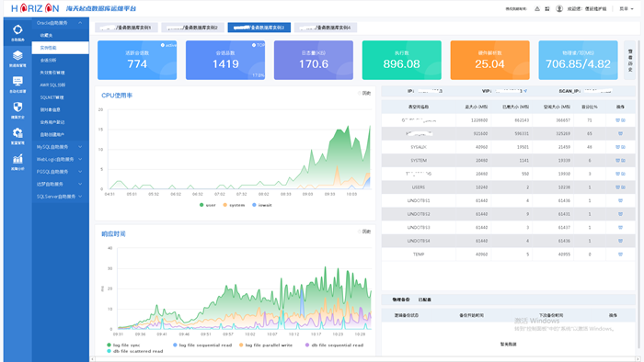Click the first action icon in USERS row
This screenshot has width=644, height=362.
[x=617, y=187]
